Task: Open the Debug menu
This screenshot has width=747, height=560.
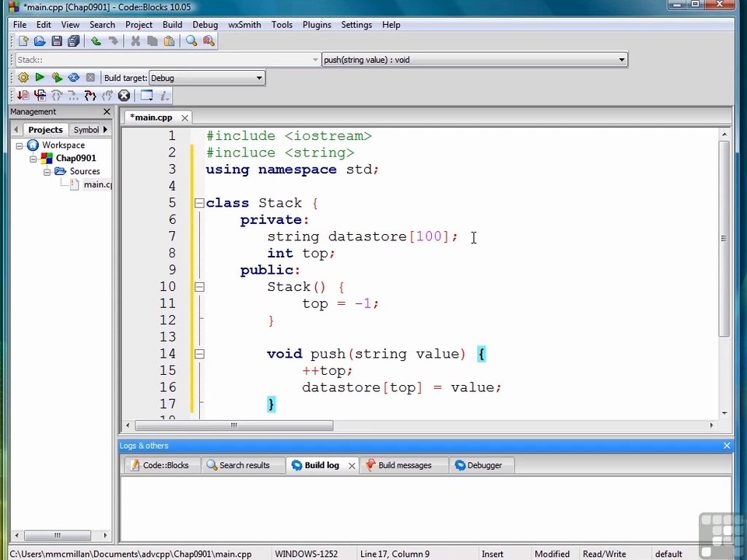Action: point(205,25)
